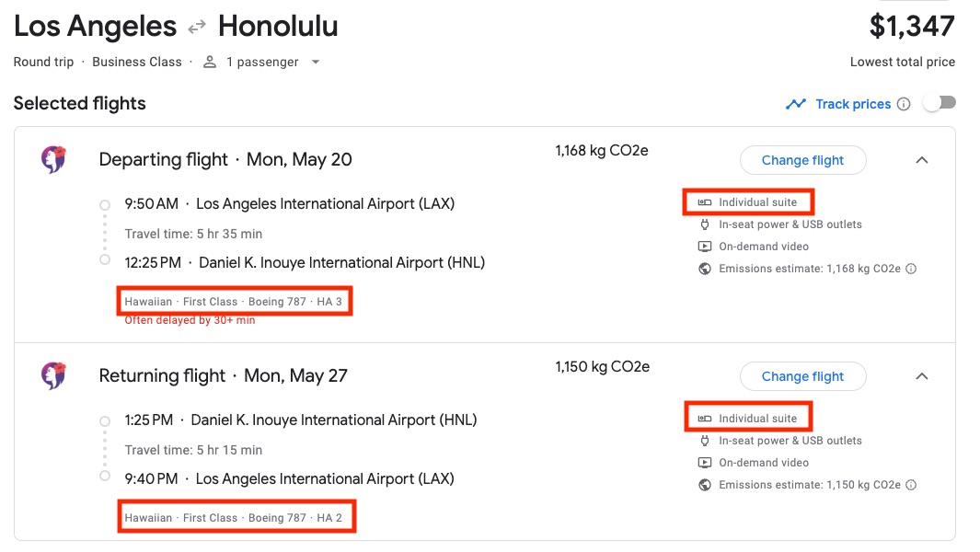
Task: Select the Individual suite icon on departing flight
Action: point(703,201)
